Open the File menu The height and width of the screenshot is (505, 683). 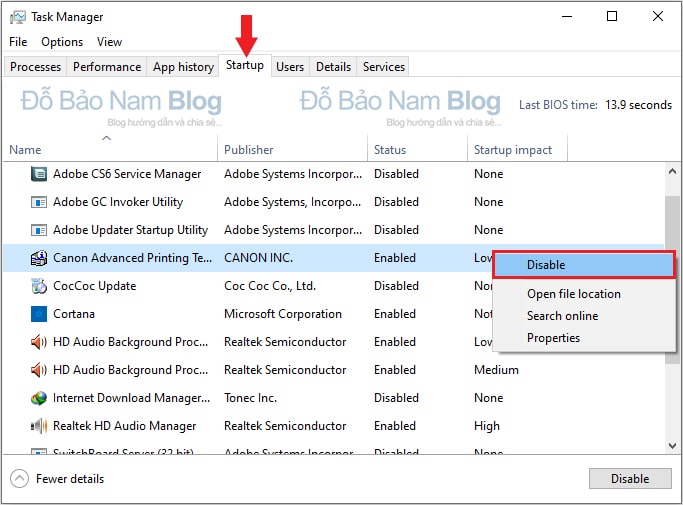click(18, 42)
